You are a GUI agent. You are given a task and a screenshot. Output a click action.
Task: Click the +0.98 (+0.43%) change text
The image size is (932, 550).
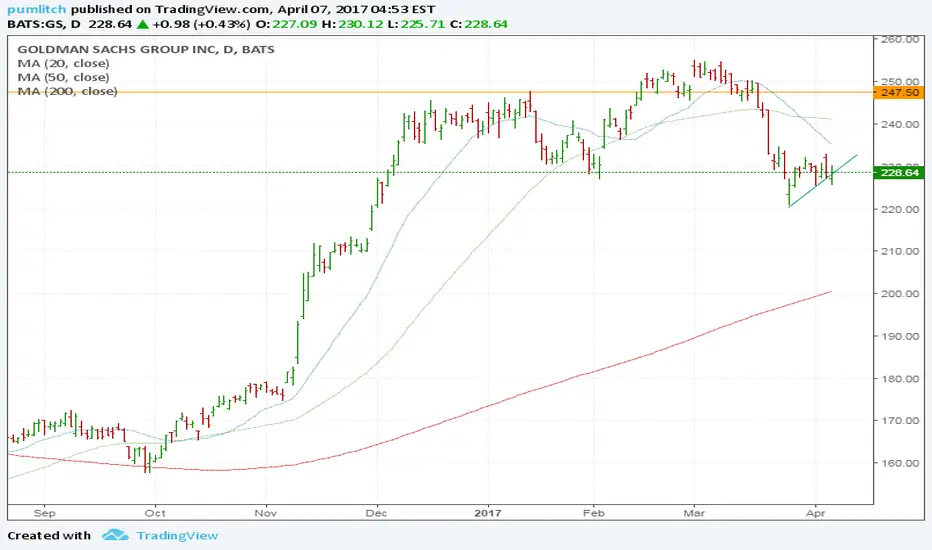201,24
